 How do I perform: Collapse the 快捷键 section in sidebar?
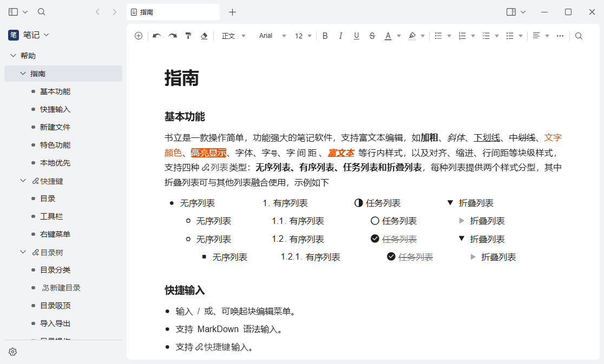click(x=23, y=180)
